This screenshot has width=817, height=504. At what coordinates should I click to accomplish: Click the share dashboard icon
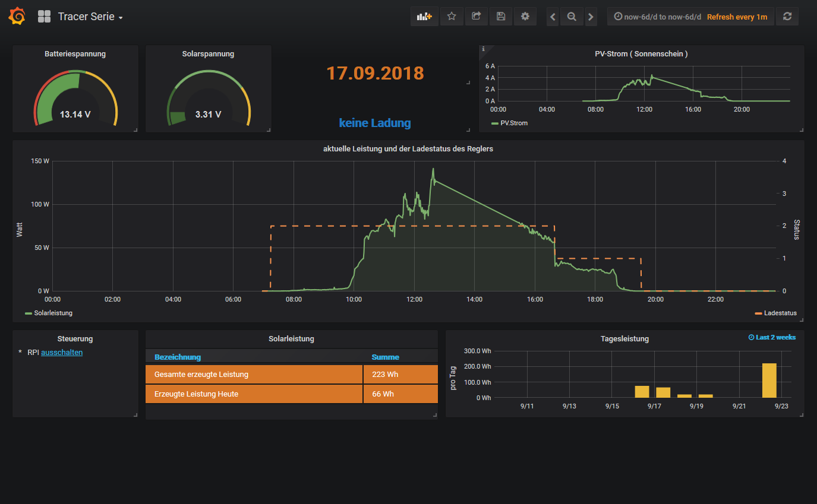point(476,17)
